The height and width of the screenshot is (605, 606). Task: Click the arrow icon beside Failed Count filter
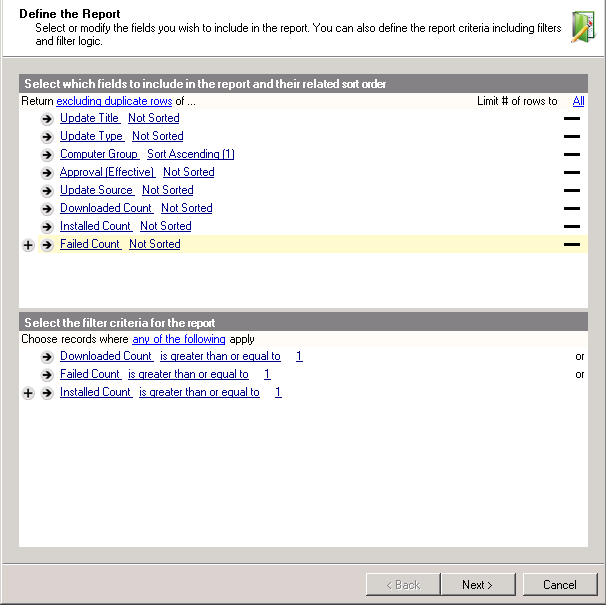[x=47, y=375]
